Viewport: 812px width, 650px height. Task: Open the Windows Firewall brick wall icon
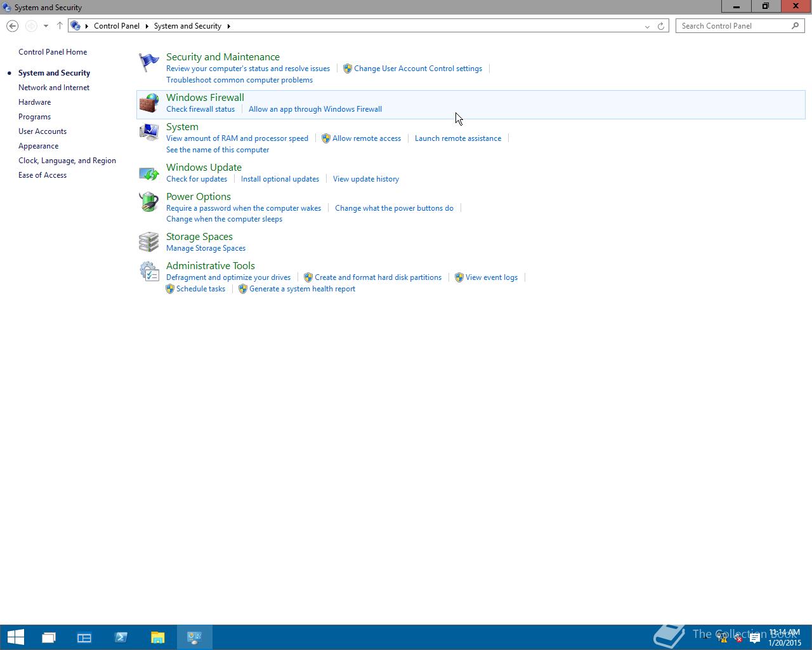point(149,103)
